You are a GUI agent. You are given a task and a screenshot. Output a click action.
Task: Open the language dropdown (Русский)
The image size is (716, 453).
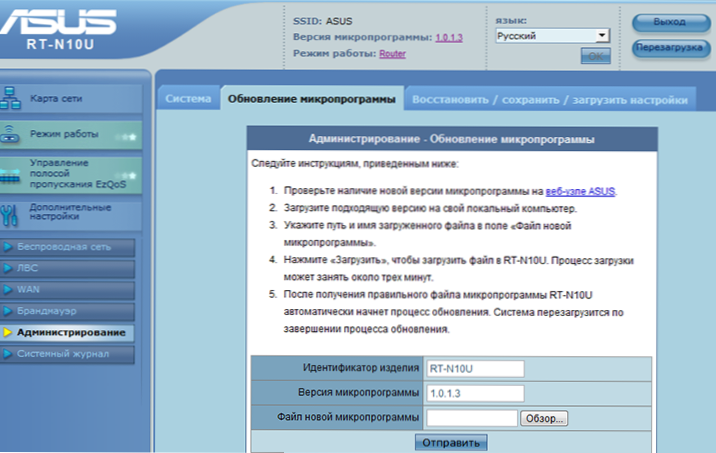553,36
